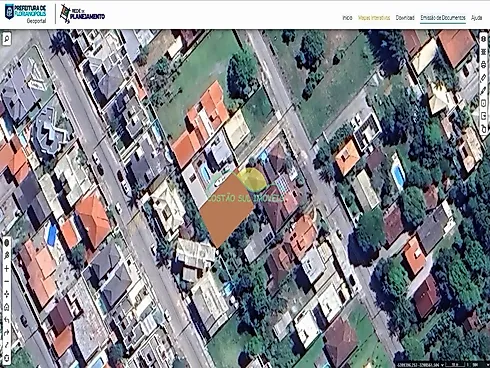Click the diagonal line tool in left toolbar
This screenshot has height=368, width=490.
(x=7, y=345)
